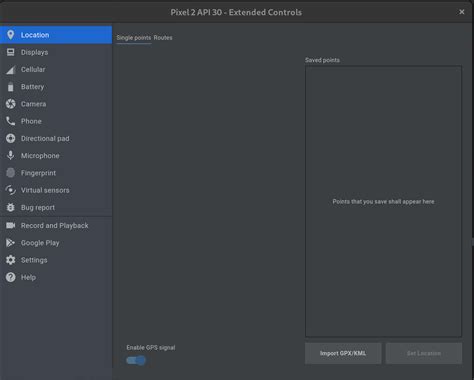Click the Import GPX/KML button
The image size is (474, 380).
[x=343, y=353]
